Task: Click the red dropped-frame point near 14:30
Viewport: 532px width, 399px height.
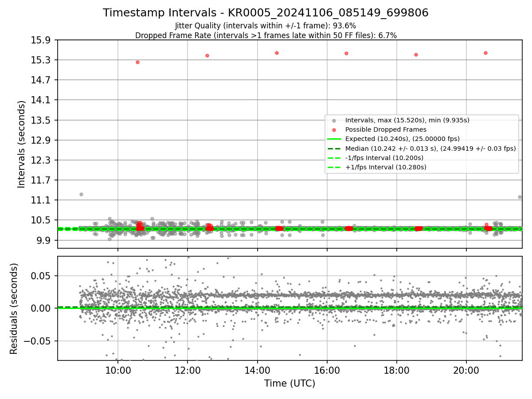Action: click(x=277, y=53)
